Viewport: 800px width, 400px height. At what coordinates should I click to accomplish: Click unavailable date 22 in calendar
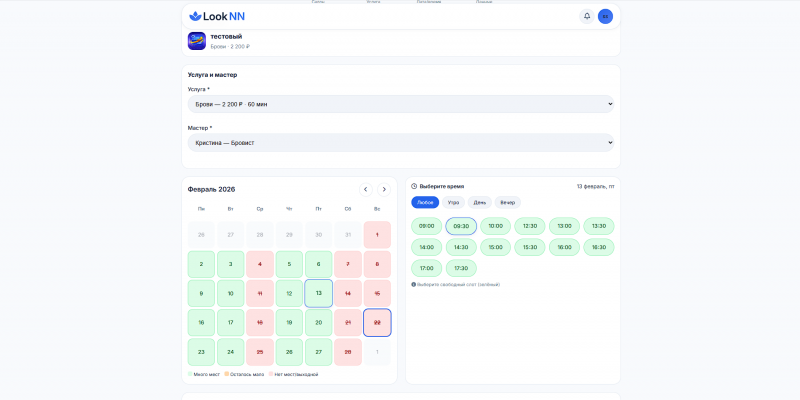pyautogui.click(x=378, y=322)
